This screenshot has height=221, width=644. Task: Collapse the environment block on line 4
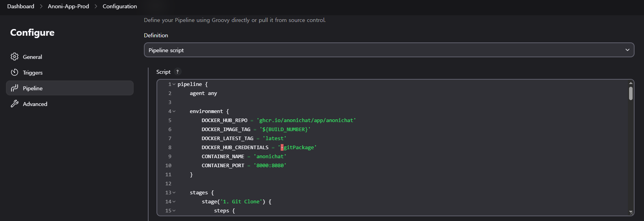click(x=174, y=111)
